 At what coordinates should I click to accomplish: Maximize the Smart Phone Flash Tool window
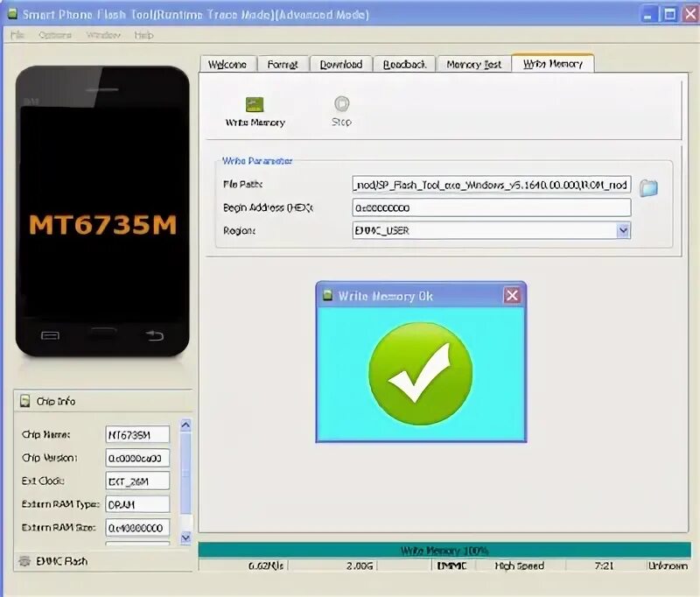[669, 14]
